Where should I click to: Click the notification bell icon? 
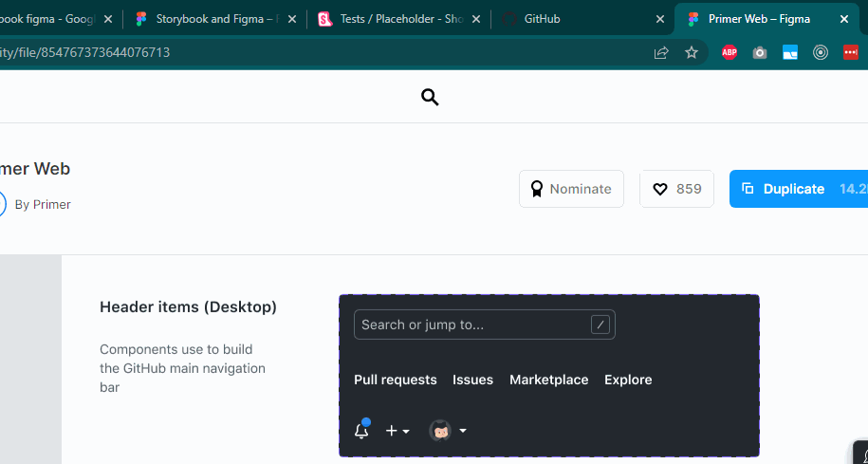coord(361,430)
